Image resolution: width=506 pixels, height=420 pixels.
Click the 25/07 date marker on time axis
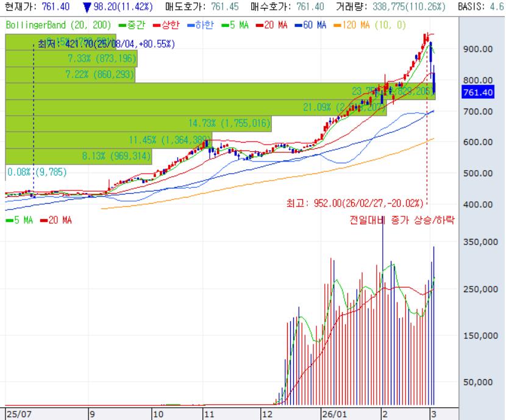click(x=17, y=413)
